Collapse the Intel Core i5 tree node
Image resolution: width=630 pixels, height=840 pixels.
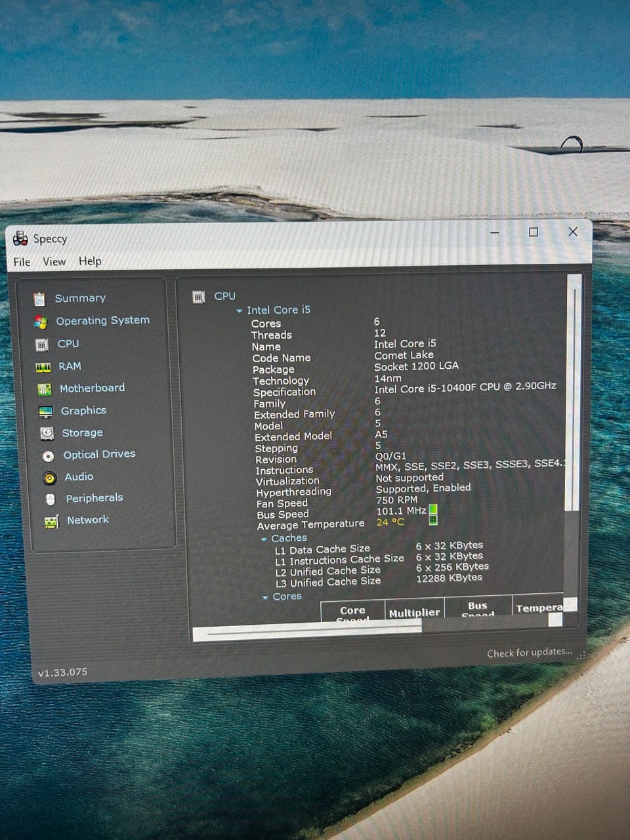coord(240,311)
